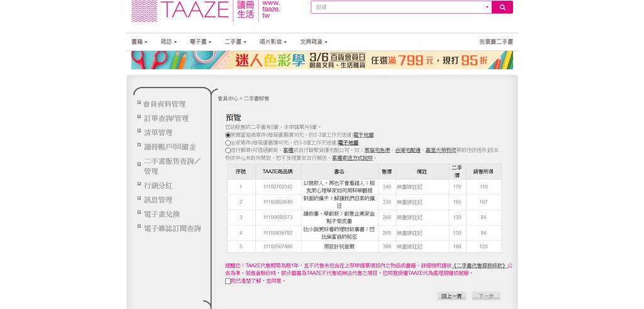This screenshot has height=309, width=644.
Task: Open 清單管理 in the sidebar
Action: 158,133
